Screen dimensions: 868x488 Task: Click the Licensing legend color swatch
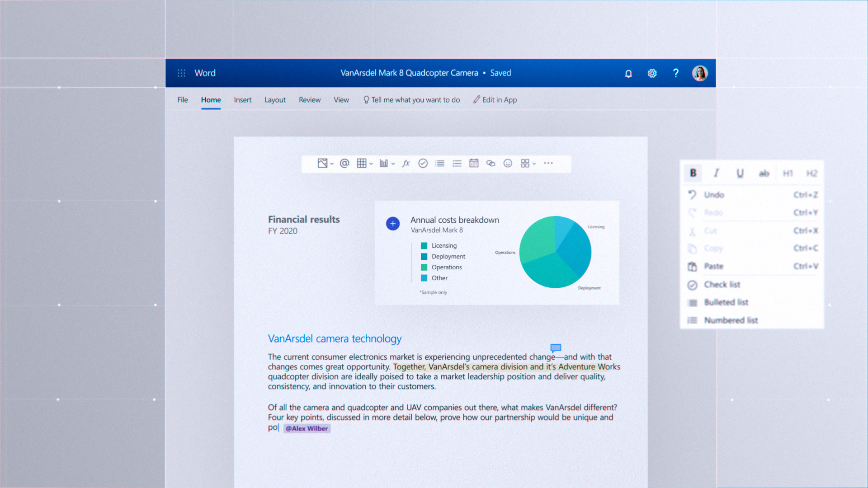pos(424,246)
